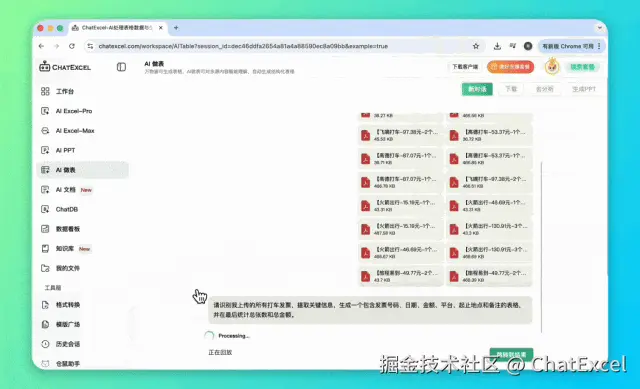640x389 pixels.
Task: Open the Chrome profile avatar
Action: pos(528,46)
